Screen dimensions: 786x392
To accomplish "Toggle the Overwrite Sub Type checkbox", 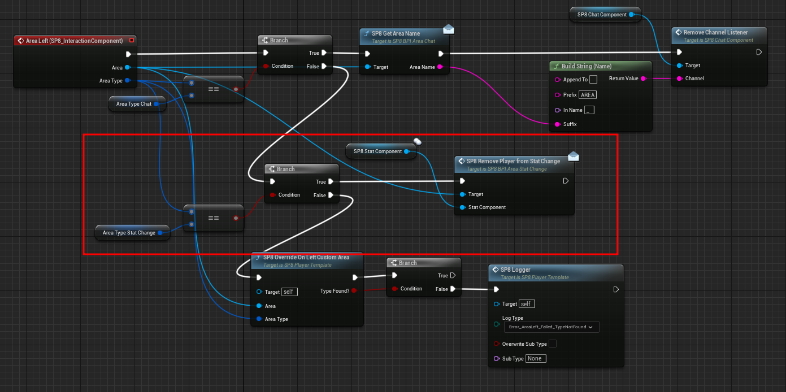I will 552,344.
